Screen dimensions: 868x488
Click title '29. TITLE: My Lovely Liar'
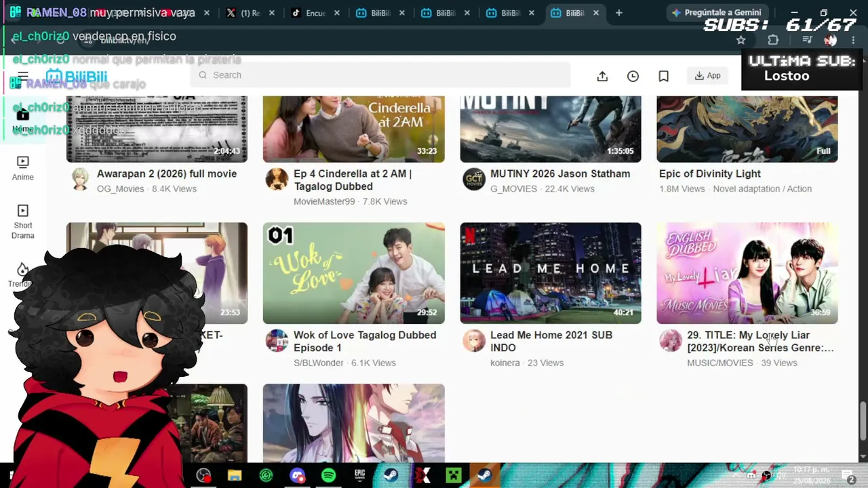point(760,341)
